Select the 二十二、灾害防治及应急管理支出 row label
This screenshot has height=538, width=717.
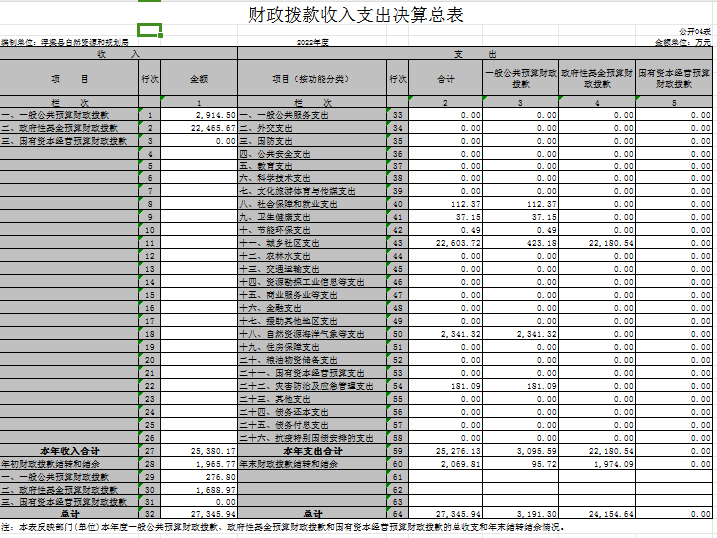[x=311, y=386]
